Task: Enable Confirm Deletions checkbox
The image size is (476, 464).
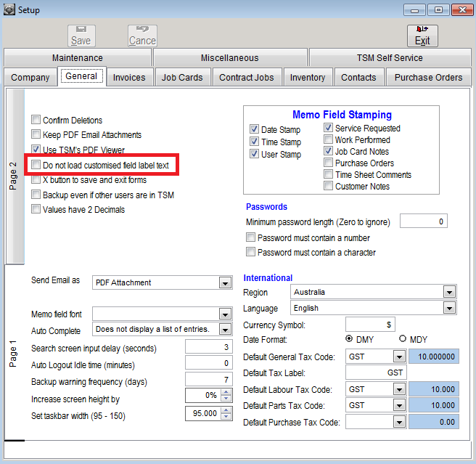Action: (x=36, y=121)
